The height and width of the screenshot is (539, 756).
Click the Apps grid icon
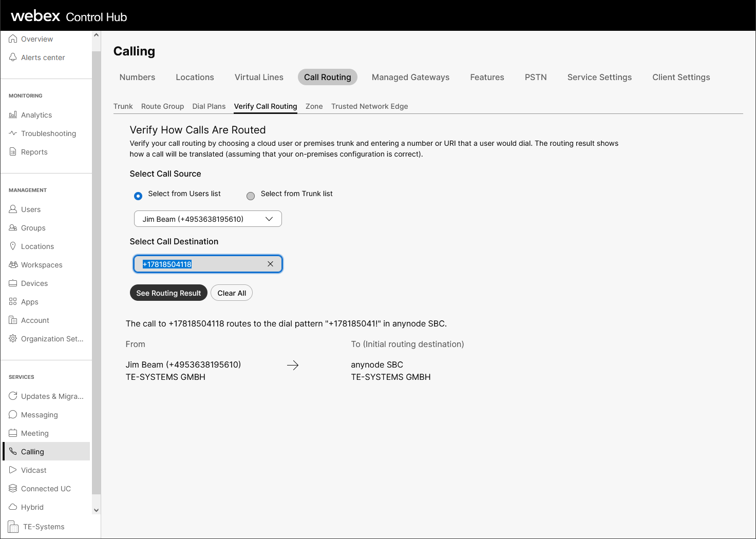13,302
